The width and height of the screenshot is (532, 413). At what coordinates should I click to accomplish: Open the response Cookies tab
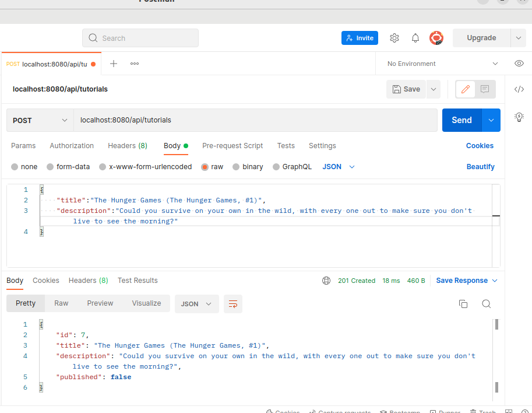pyautogui.click(x=46, y=281)
